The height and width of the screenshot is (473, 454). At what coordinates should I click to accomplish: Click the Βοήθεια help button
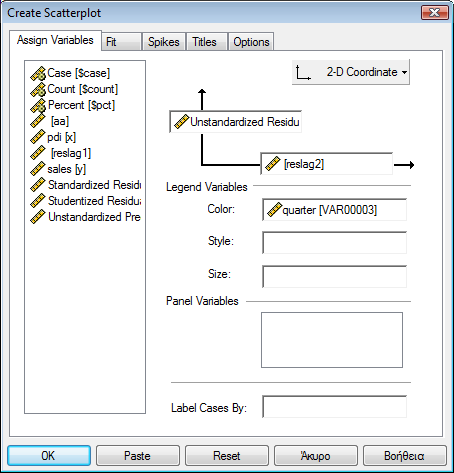(x=405, y=455)
